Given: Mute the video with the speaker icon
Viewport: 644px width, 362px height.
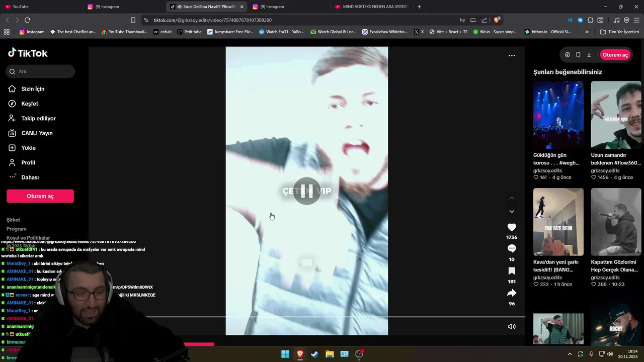Looking at the screenshot, I should pos(512,326).
